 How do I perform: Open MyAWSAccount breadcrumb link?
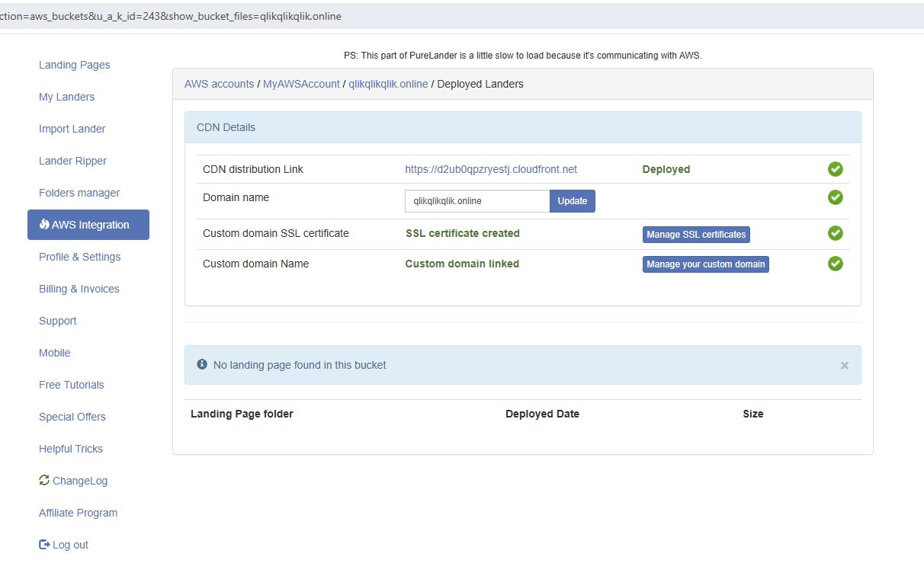pyautogui.click(x=301, y=84)
